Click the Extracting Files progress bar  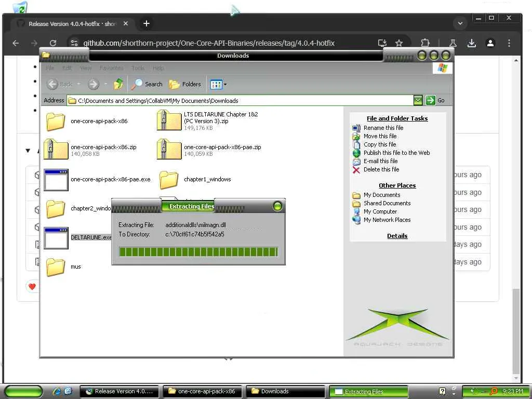click(x=198, y=251)
